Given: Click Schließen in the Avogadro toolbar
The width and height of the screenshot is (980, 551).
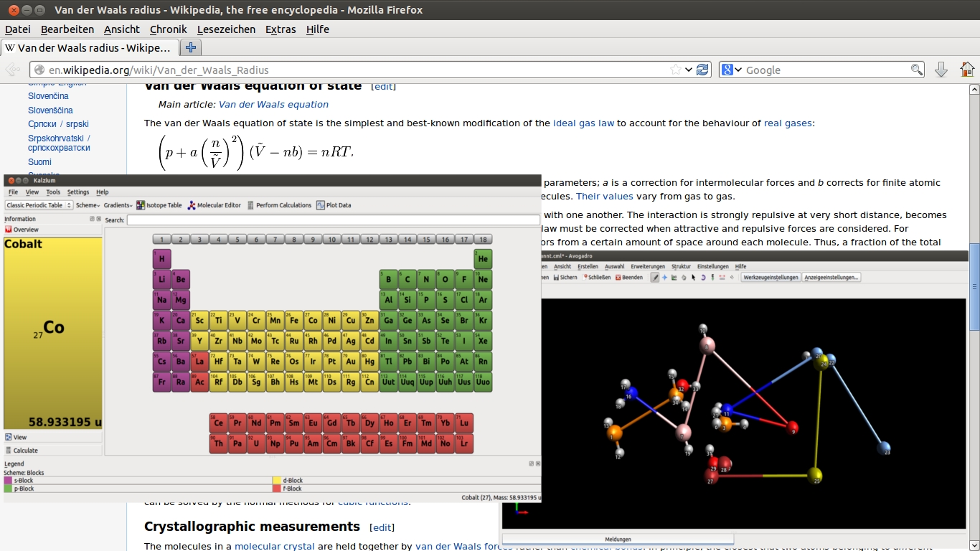Looking at the screenshot, I should pos(597,278).
